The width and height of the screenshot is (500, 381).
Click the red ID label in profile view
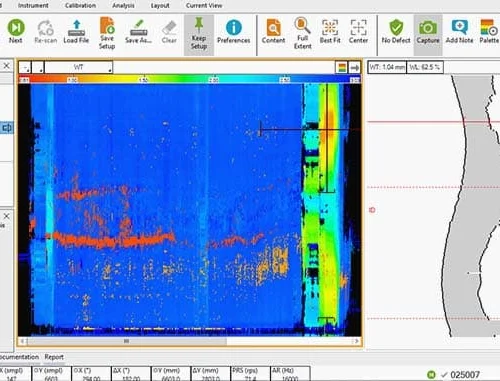tap(372, 210)
